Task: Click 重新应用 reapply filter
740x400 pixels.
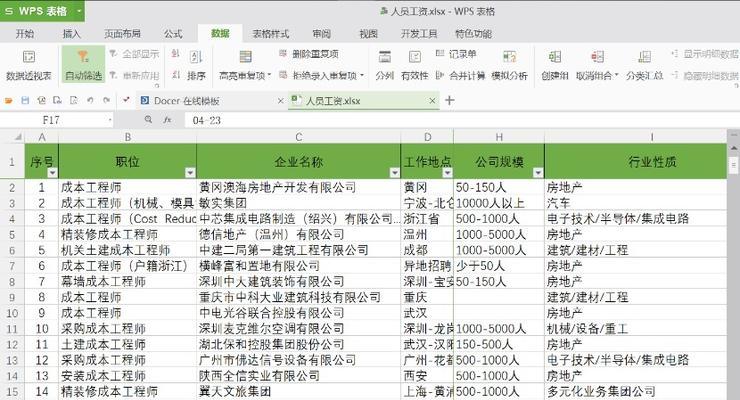Action: click(135, 75)
